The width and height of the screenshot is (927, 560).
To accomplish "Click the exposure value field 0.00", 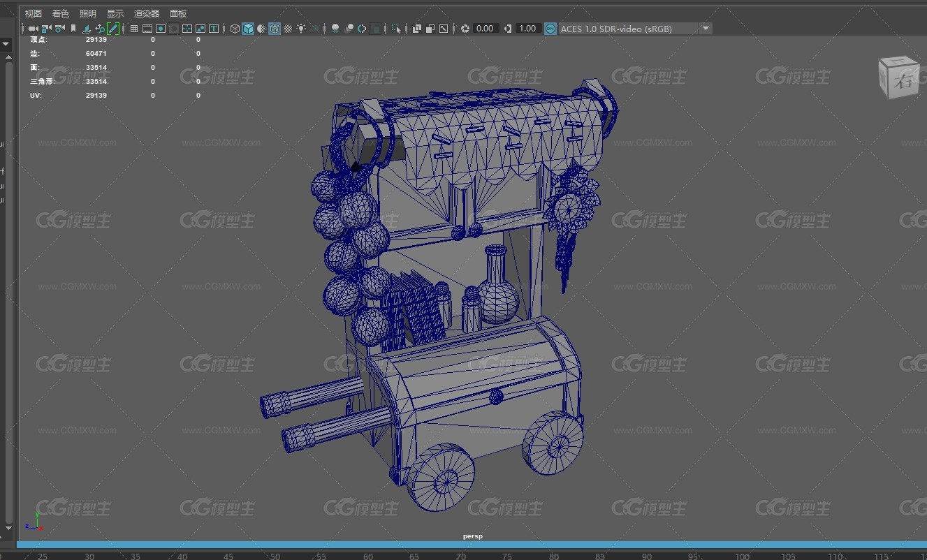I will pyautogui.click(x=485, y=29).
